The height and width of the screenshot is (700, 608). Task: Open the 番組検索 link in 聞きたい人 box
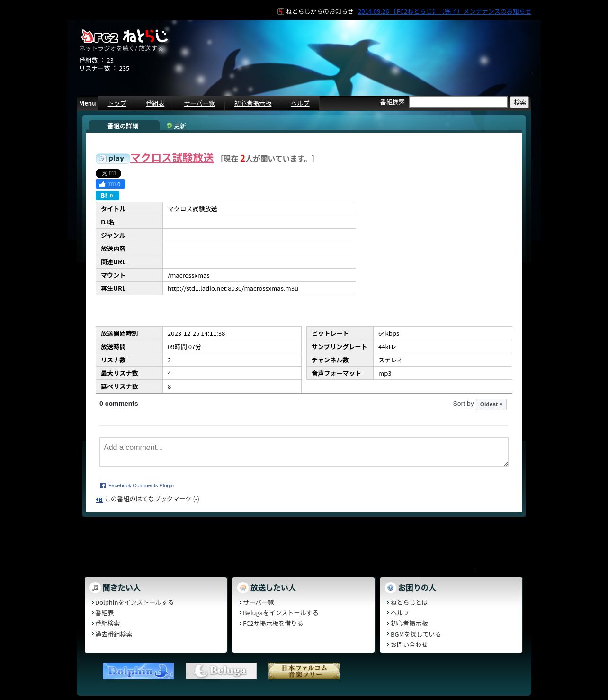[x=107, y=623]
